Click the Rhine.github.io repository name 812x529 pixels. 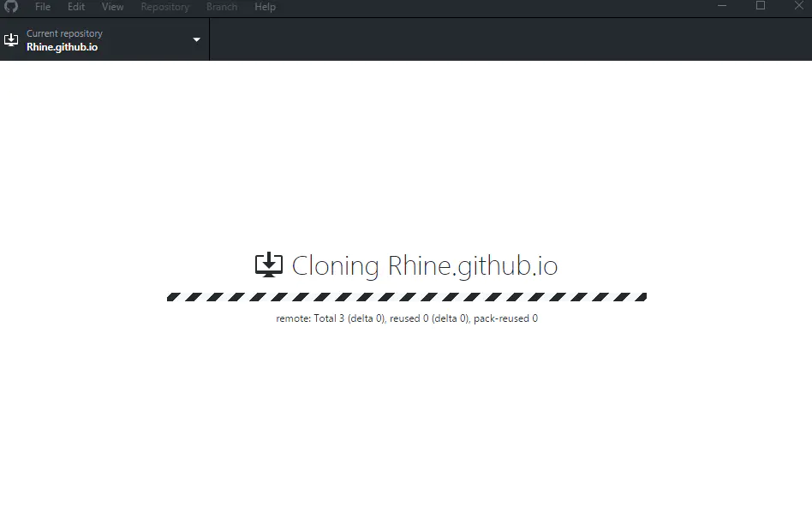click(63, 47)
